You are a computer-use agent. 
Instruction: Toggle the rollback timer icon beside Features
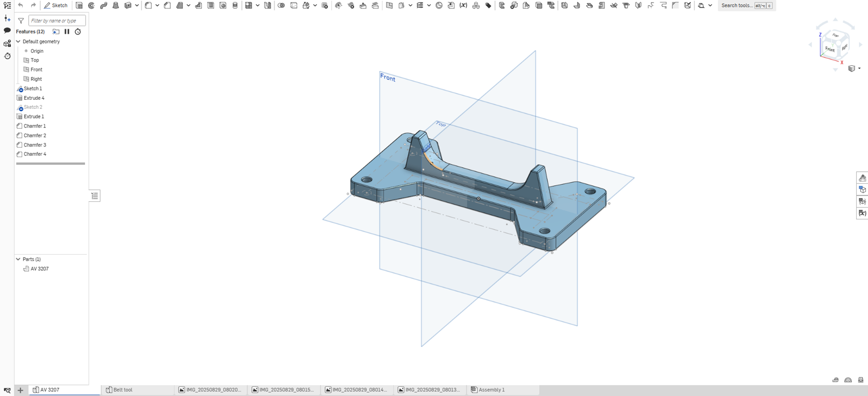tap(78, 32)
